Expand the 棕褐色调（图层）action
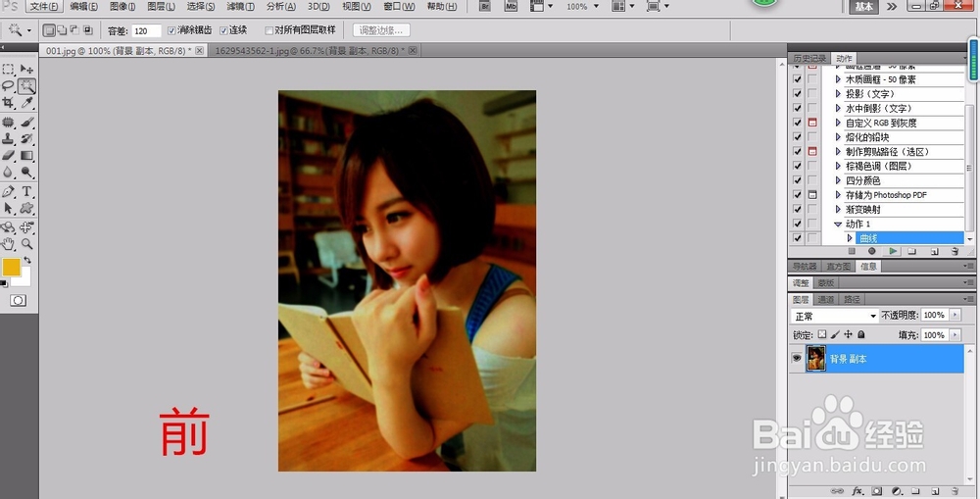This screenshot has height=499, width=980. tap(838, 166)
